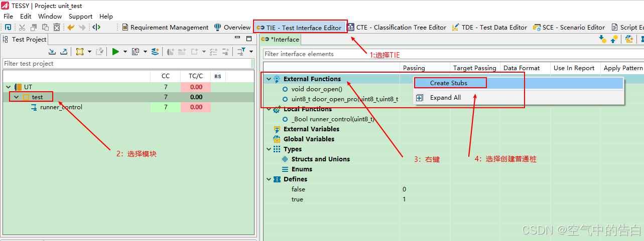Click the Filter test project input field
The image size is (644, 241).
[x=128, y=64]
